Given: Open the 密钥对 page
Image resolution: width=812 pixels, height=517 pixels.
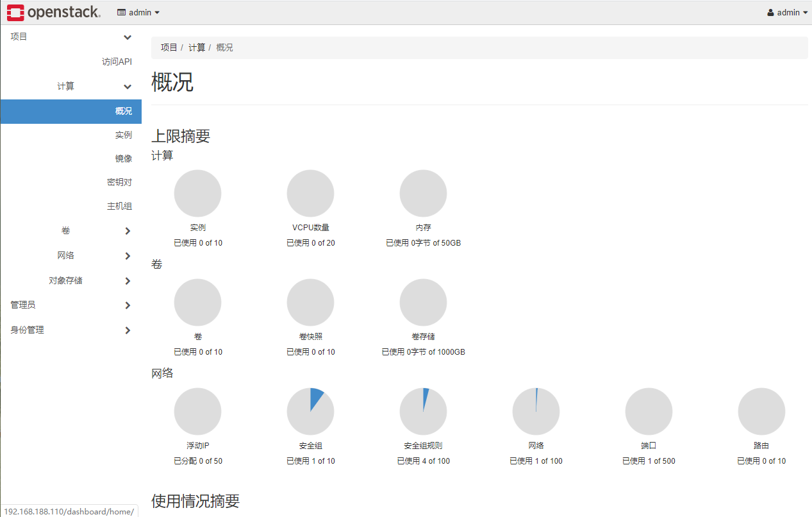Looking at the screenshot, I should [x=120, y=182].
